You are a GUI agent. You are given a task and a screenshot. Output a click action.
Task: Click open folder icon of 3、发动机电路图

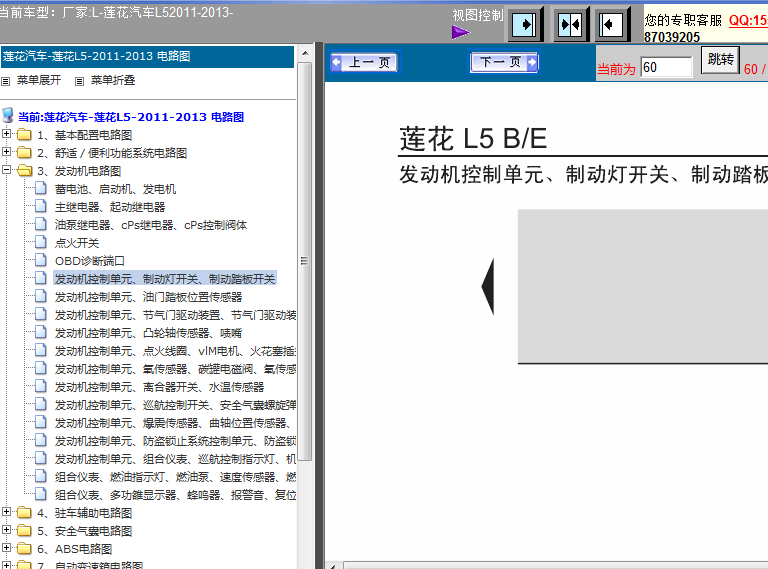[x=24, y=170]
